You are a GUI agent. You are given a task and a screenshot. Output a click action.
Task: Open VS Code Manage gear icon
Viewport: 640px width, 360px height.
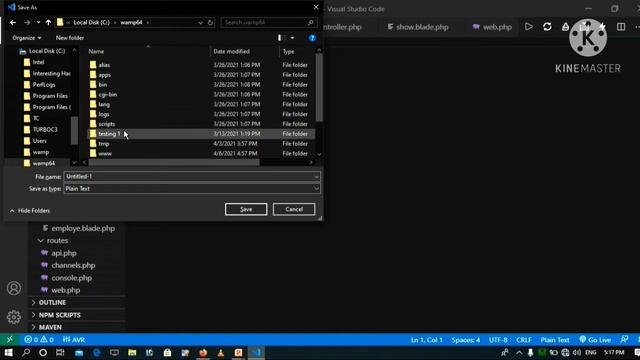click(x=14, y=317)
